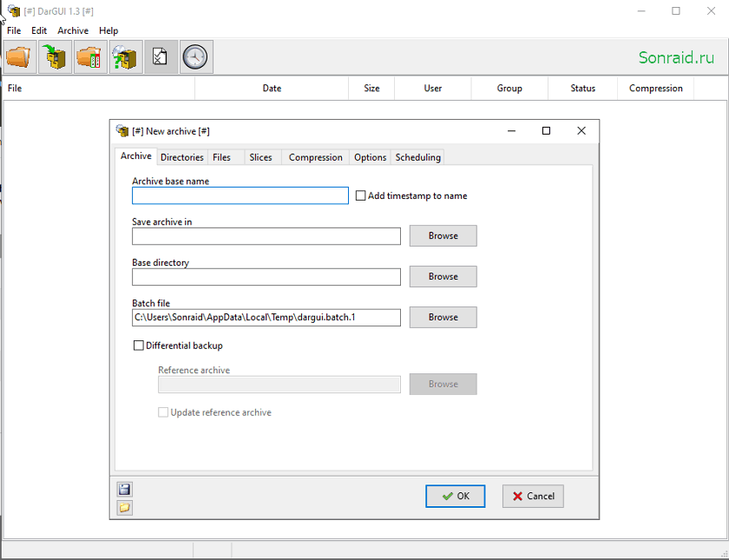Click the create new archive toolbar icon

[x=56, y=57]
